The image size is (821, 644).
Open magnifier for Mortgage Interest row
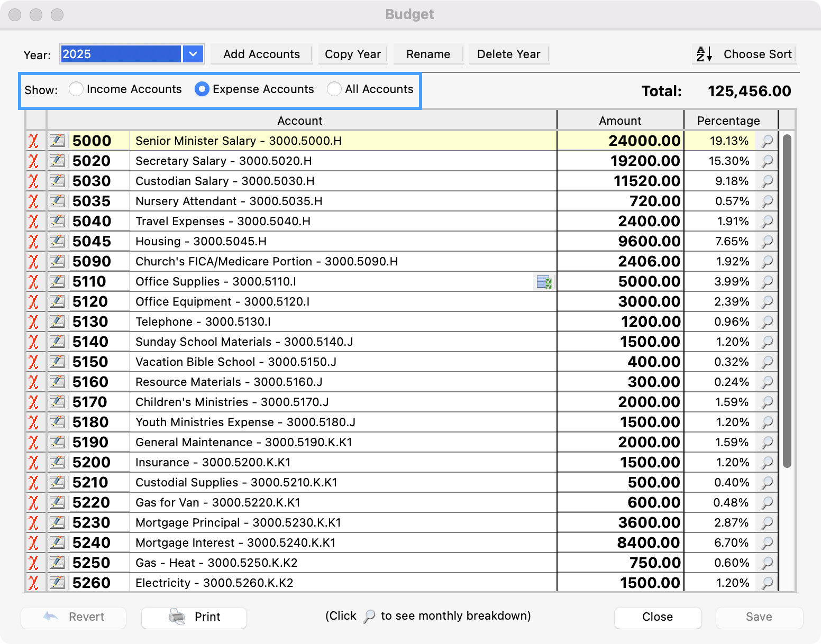pos(767,543)
